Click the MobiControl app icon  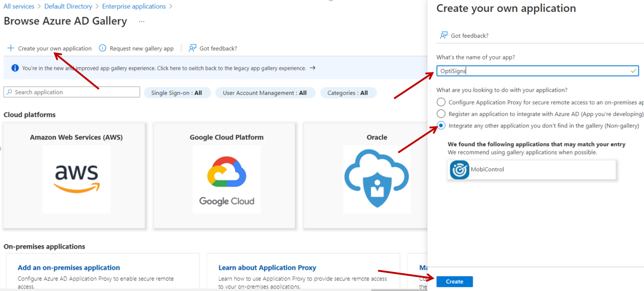[x=459, y=170]
